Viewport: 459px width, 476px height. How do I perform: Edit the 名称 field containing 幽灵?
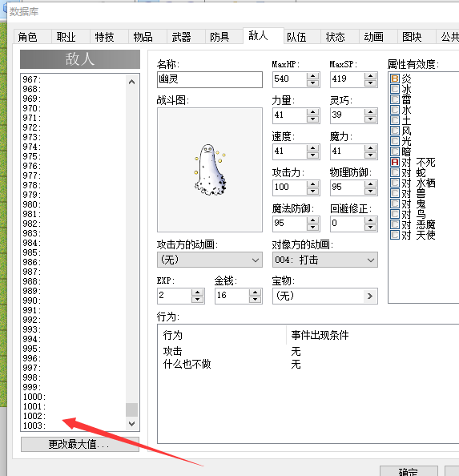(x=210, y=79)
